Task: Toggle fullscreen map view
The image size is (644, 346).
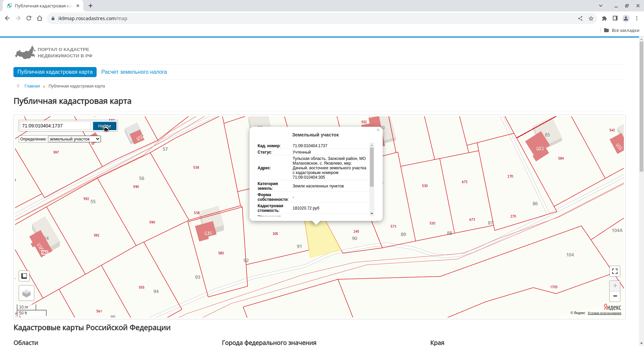Action: 614,271
